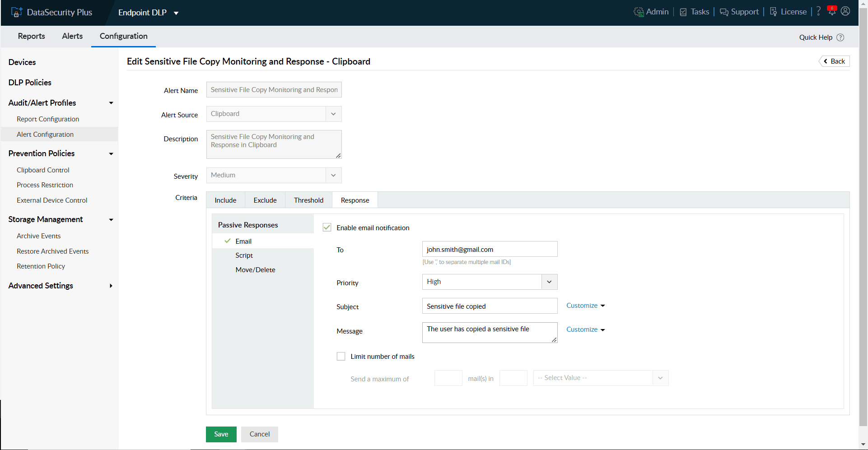Screen dimensions: 868x450
Task: Click the Description text area
Action: point(274,144)
